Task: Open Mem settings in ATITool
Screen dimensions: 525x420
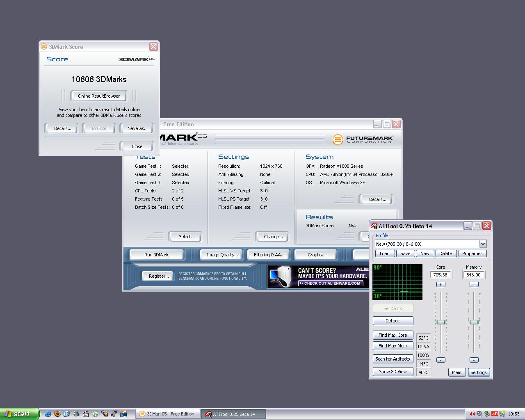Action: click(457, 372)
